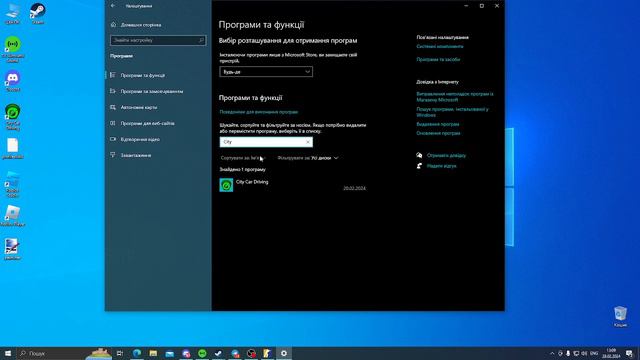This screenshot has height=360, width=640.
Task: Open the green chat app in the taskbar
Action: tap(202, 353)
